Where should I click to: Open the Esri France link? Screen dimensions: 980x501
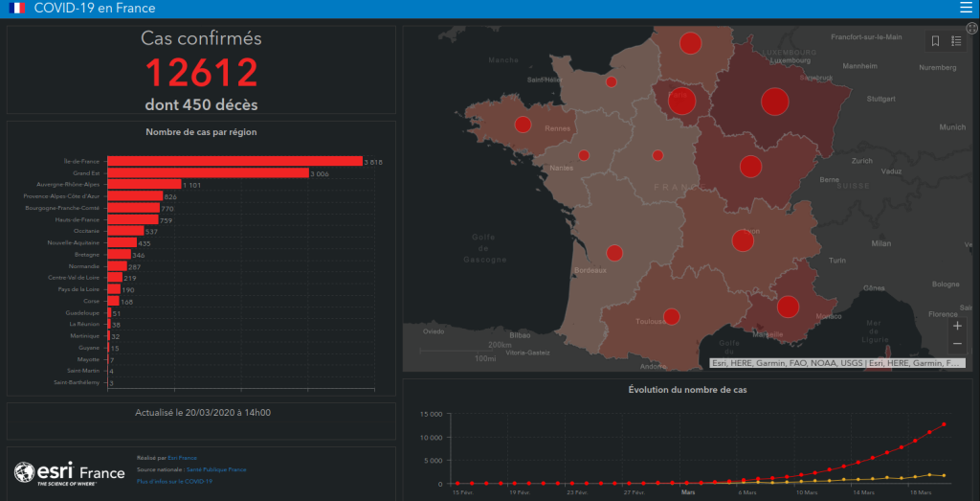click(x=180, y=459)
